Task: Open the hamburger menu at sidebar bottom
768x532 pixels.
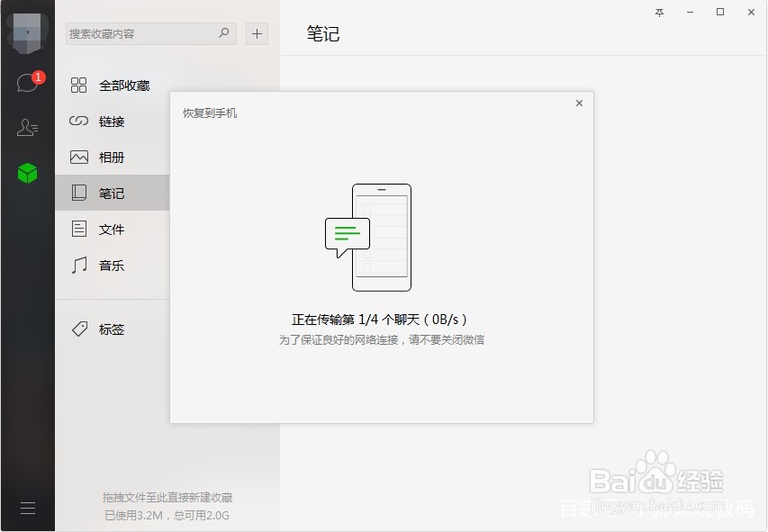Action: point(28,508)
